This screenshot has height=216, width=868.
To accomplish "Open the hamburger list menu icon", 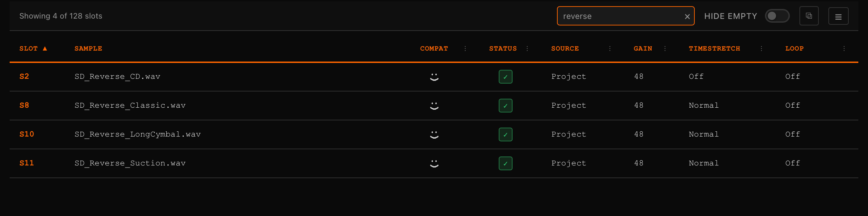I will coord(838,16).
